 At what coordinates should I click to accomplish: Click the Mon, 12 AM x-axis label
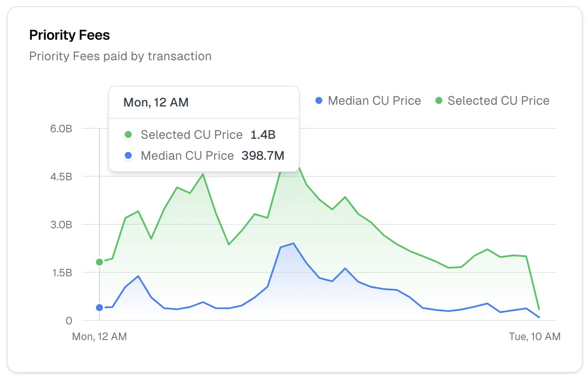99,337
